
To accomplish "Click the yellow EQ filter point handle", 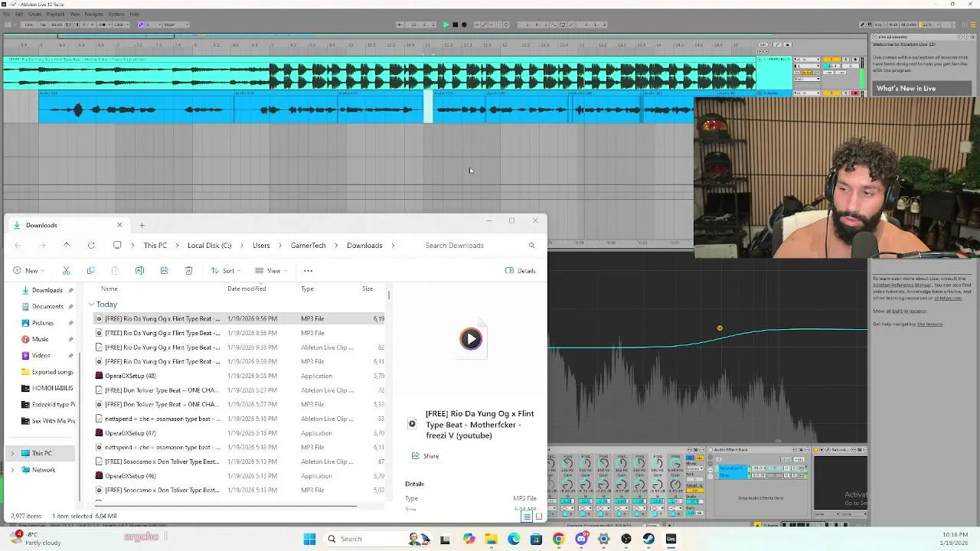I will (x=720, y=328).
